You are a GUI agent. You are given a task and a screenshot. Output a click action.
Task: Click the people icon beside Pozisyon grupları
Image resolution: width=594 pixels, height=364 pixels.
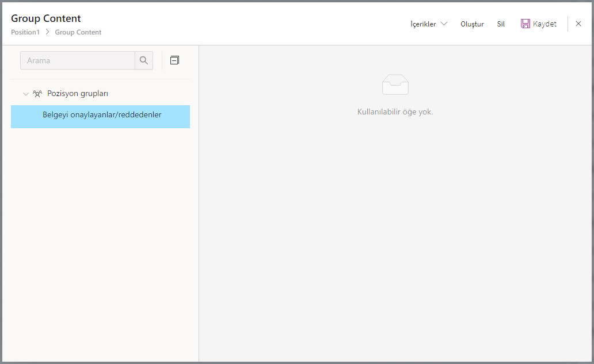tap(37, 94)
